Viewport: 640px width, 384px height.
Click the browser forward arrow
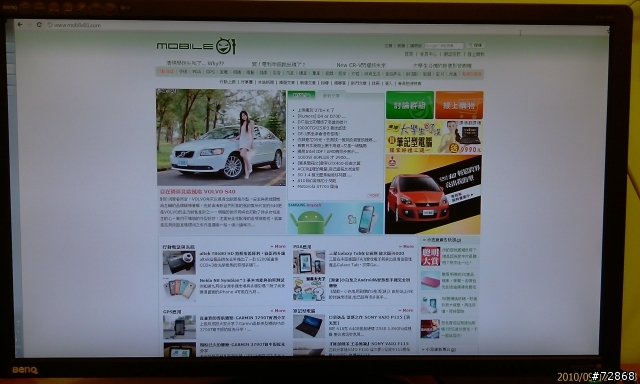[29, 24]
